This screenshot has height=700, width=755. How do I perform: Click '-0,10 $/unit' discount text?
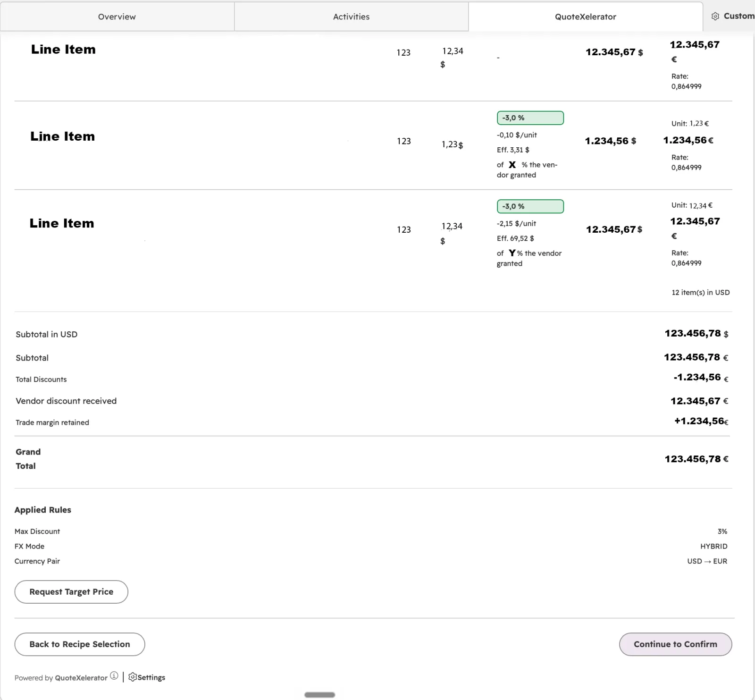(517, 135)
